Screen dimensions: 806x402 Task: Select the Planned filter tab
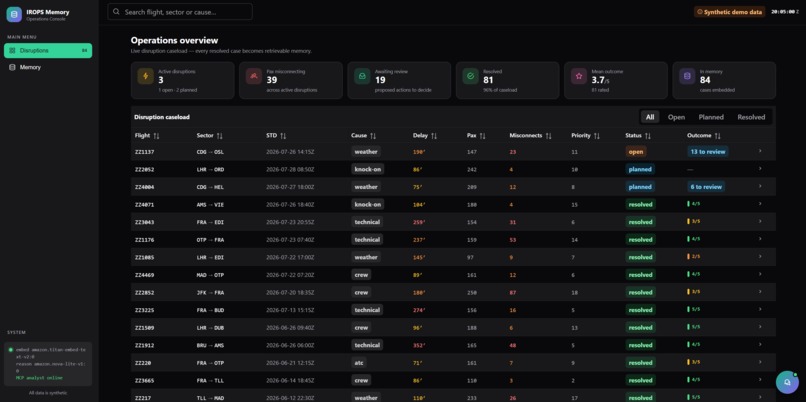[x=711, y=117]
